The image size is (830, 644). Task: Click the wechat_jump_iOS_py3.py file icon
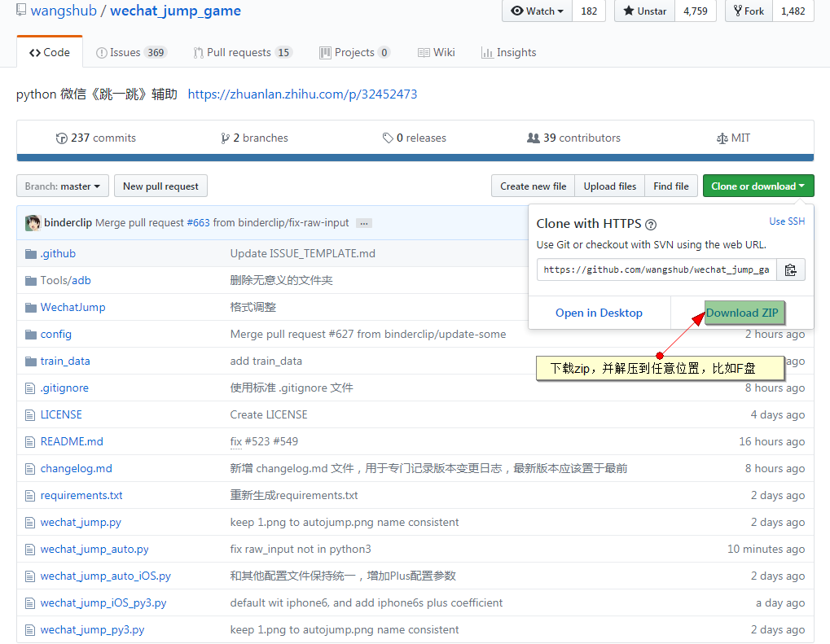tap(30, 603)
